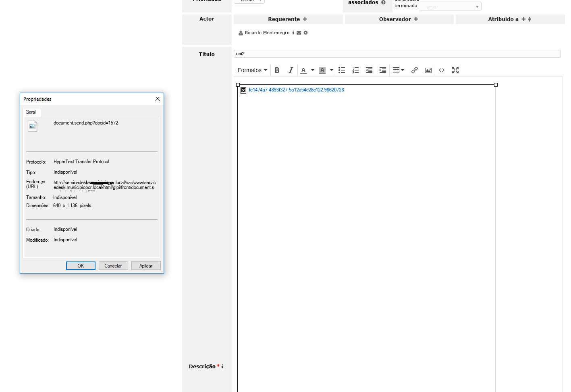This screenshot has width=571, height=392.
Task: Send email notification to Ricardo Montenegro
Action: 298,33
